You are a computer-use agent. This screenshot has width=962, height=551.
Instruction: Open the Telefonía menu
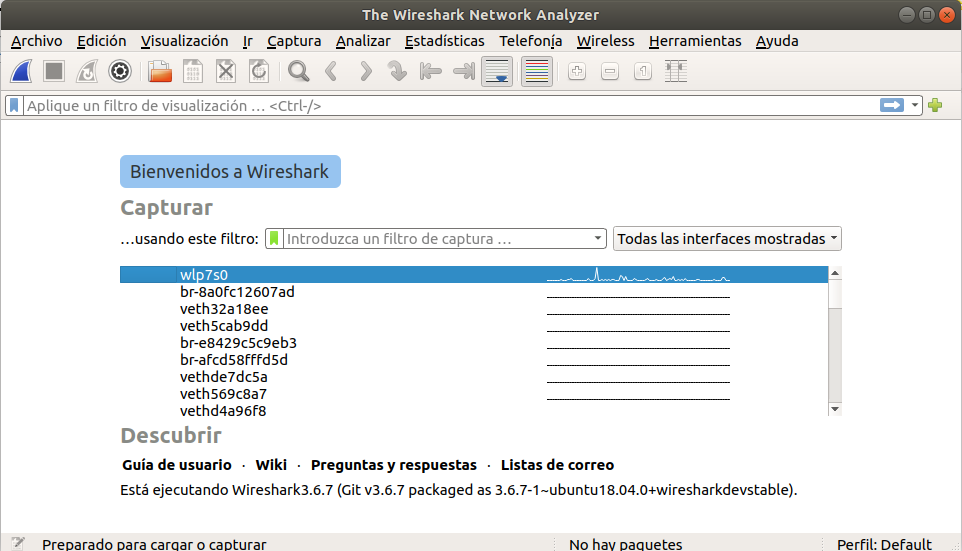coord(530,41)
